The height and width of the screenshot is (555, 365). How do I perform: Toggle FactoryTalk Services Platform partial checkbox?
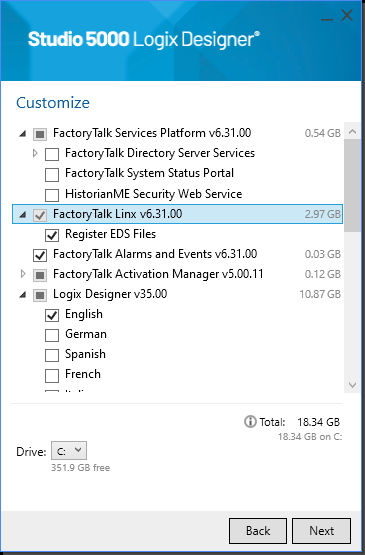(40, 134)
